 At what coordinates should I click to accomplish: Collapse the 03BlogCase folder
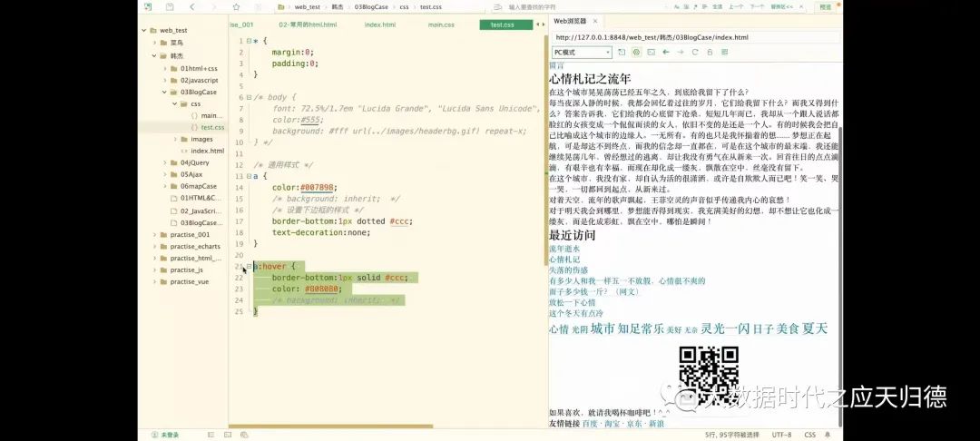(x=164, y=92)
